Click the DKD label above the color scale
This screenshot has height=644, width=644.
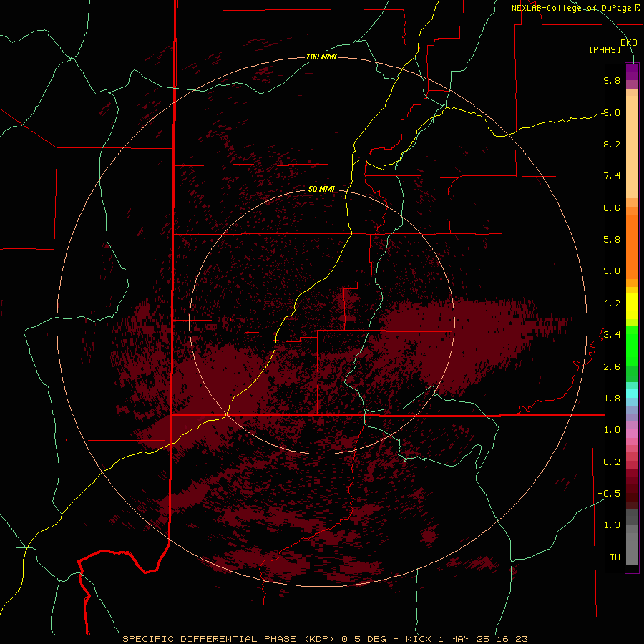629,42
